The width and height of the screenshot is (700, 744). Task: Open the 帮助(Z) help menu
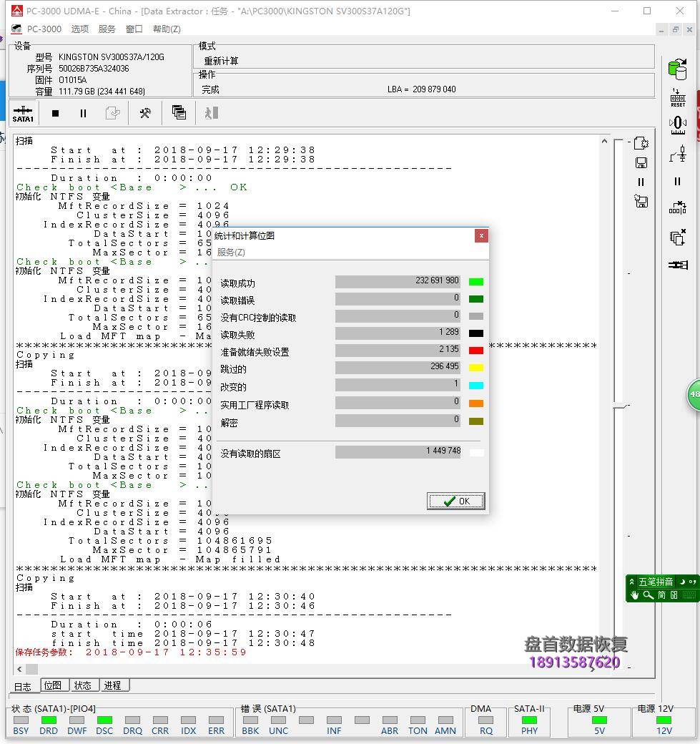166,29
